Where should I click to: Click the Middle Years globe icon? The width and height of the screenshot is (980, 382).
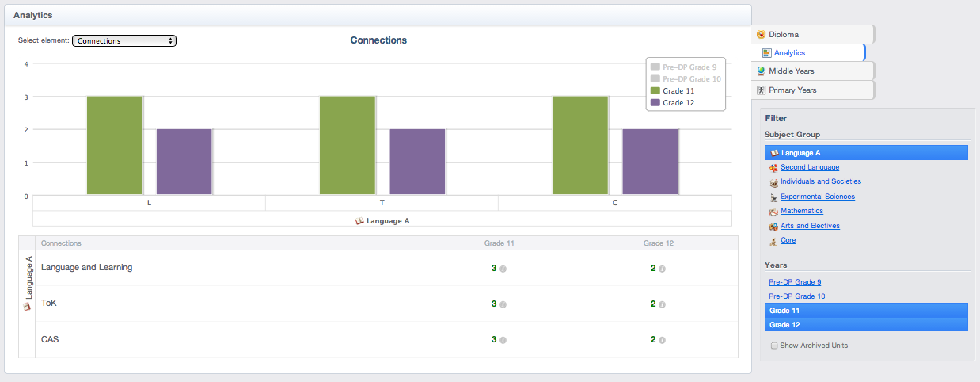762,71
